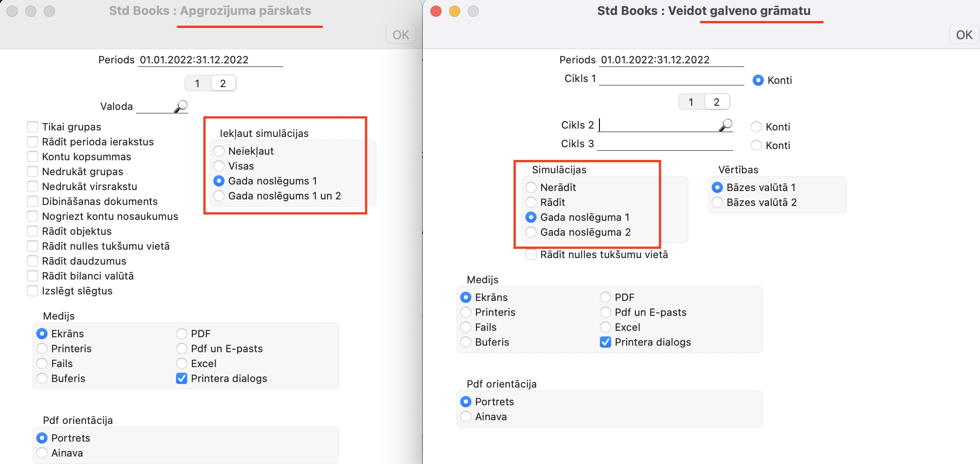Select Visas under Iekļaut simulācijas
The image size is (980, 464).
click(x=219, y=166)
